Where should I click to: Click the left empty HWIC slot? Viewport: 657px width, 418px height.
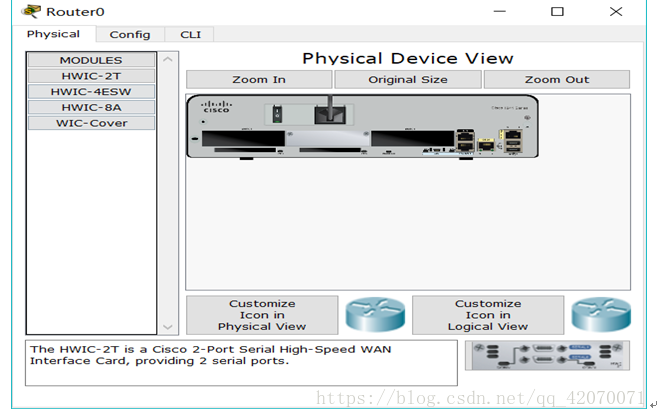click(x=243, y=138)
